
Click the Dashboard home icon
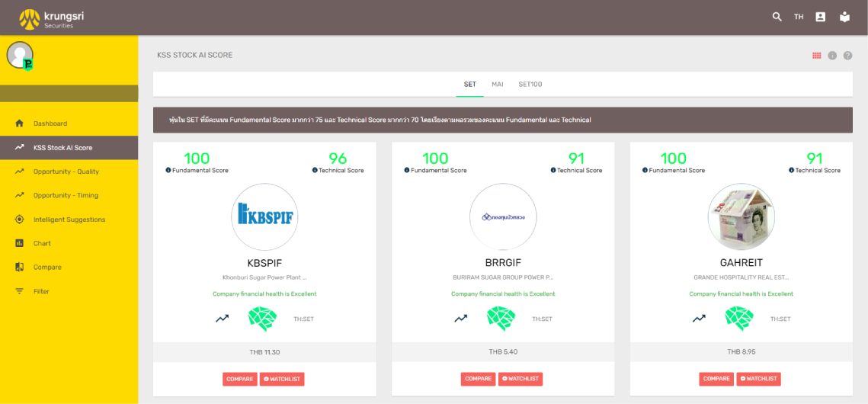[x=19, y=123]
